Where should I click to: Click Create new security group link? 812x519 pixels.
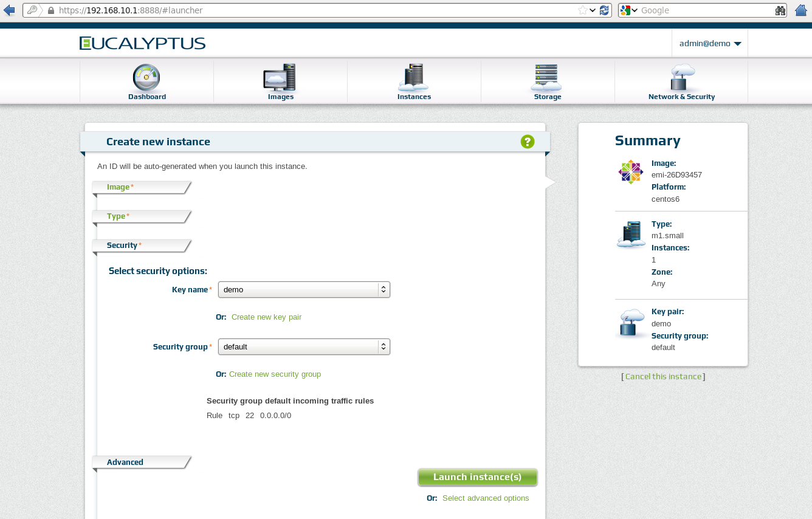pos(275,374)
